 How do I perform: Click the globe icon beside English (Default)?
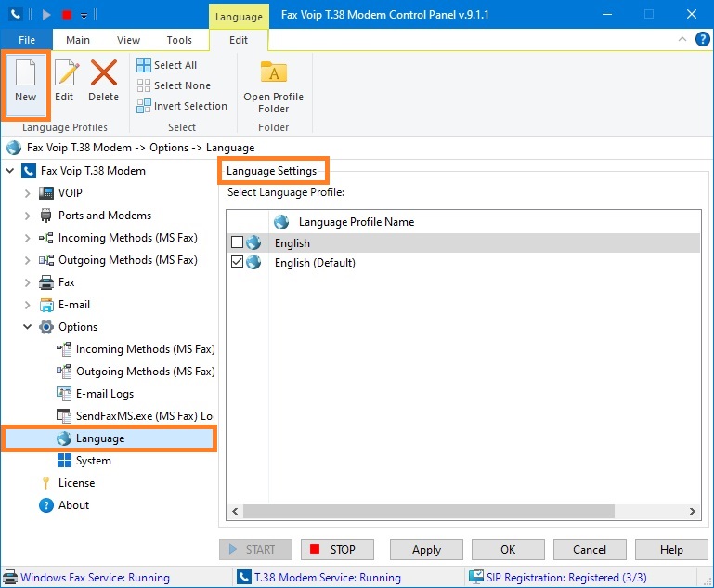253,262
